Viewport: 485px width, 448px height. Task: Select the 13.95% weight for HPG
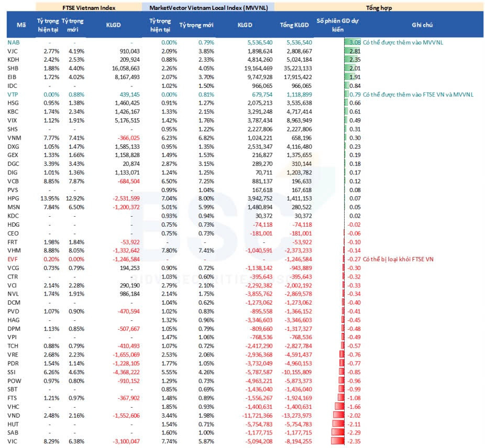pyautogui.click(x=50, y=198)
